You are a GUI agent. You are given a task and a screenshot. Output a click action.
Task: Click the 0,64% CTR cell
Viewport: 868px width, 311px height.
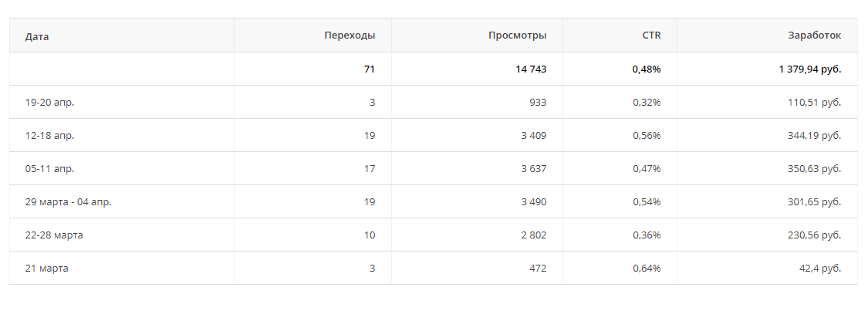(646, 269)
